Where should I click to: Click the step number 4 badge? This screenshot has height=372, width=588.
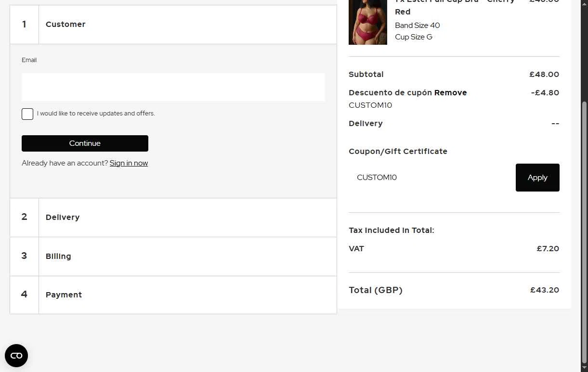pos(24,295)
